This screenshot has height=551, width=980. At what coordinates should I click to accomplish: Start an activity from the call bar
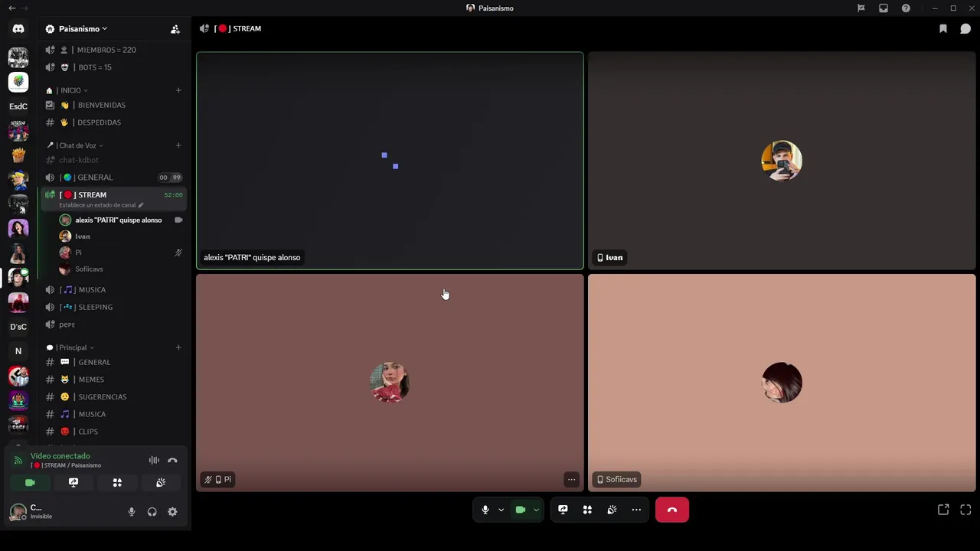(x=587, y=510)
